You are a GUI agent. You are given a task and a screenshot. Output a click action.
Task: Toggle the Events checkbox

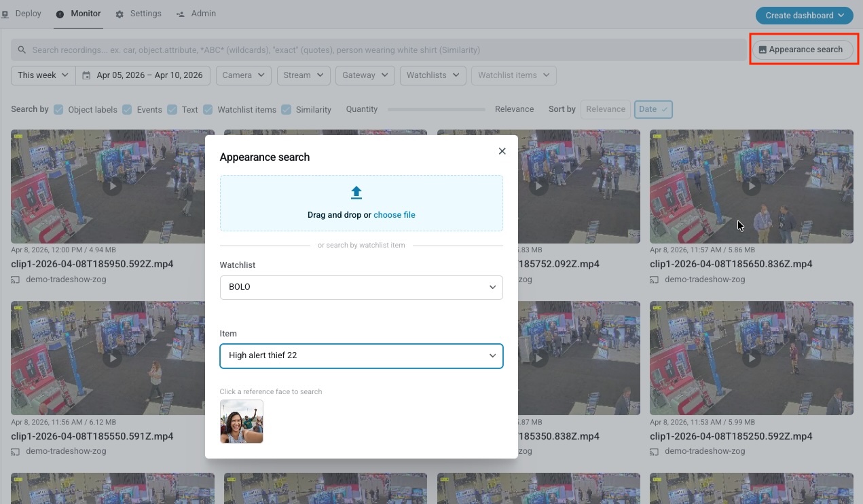pyautogui.click(x=127, y=109)
